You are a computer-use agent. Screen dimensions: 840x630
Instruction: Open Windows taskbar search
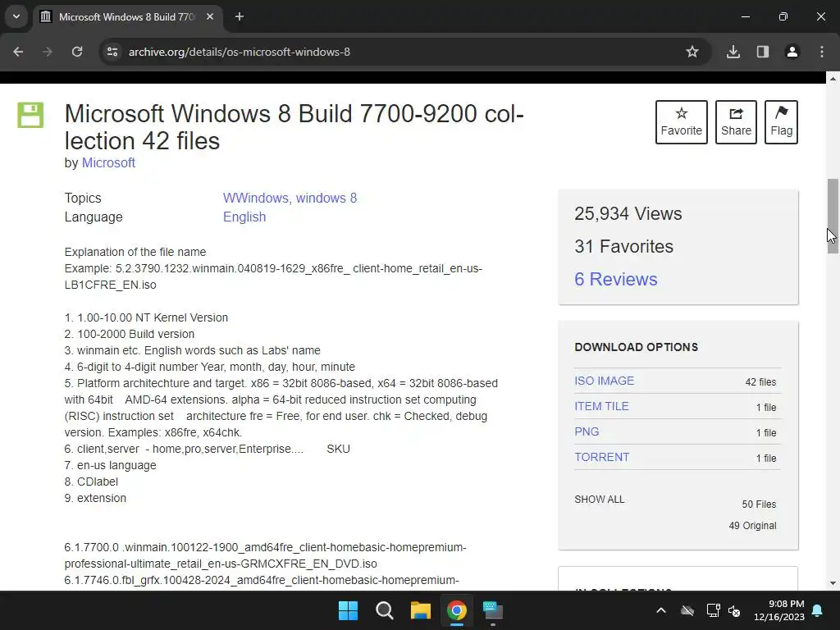coord(385,610)
